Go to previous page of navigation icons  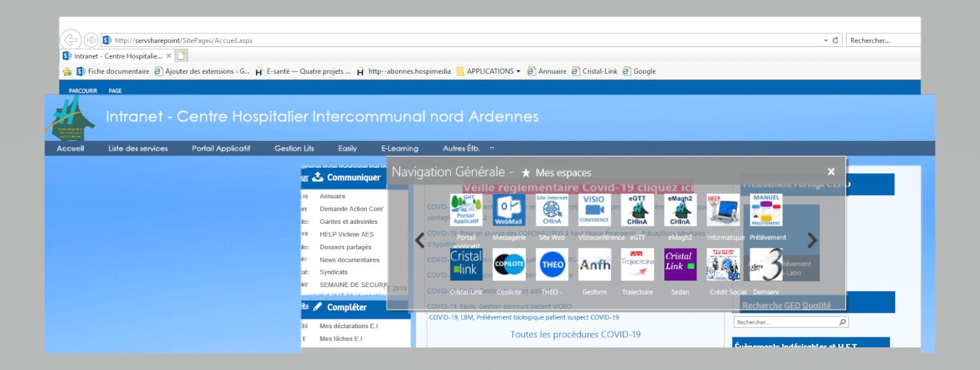(x=420, y=240)
